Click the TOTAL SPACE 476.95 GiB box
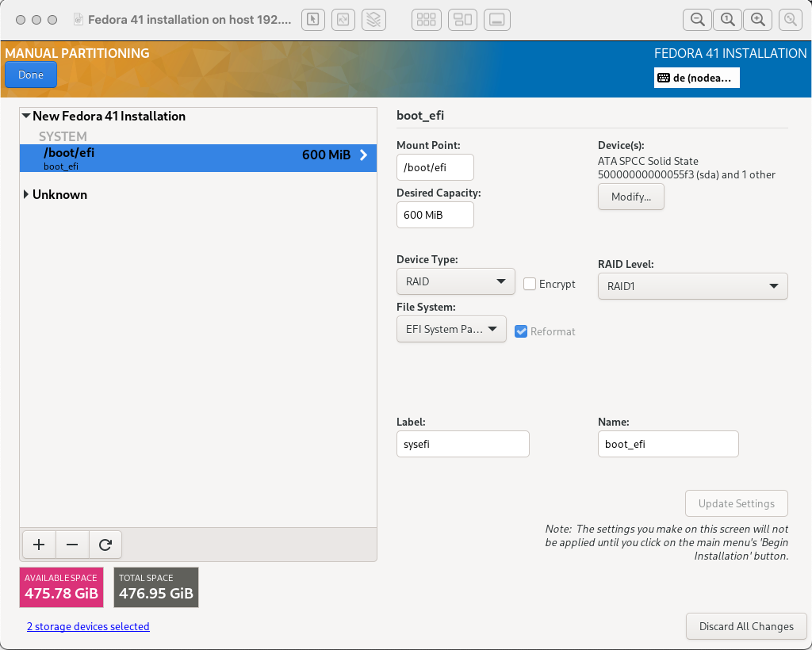812x650 pixels. (156, 587)
